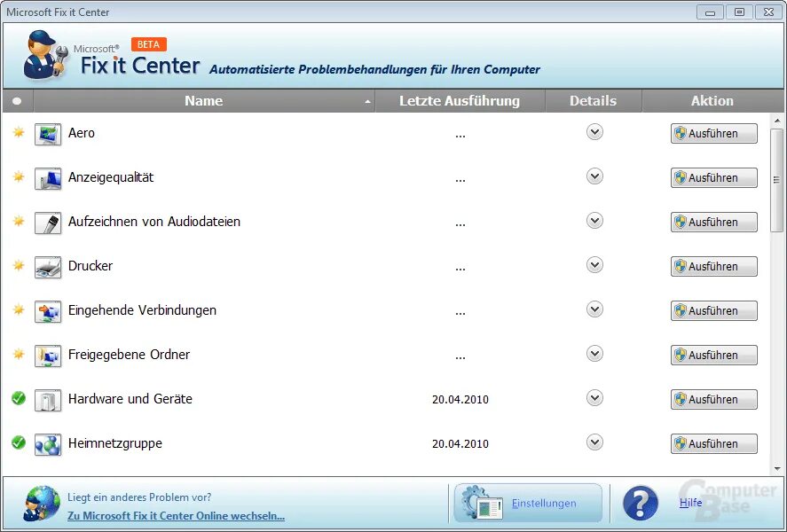This screenshot has height=532, width=787.
Task: Click Ausführen for Hardware und Geräte
Action: pos(713,399)
